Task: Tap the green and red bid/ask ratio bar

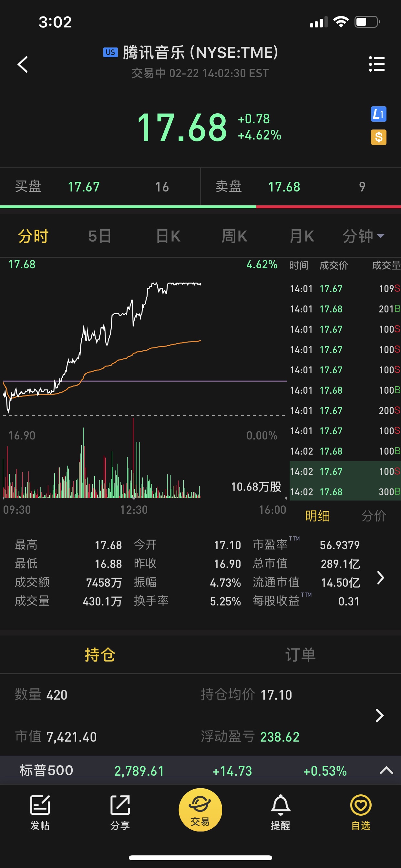Action: coord(200,207)
